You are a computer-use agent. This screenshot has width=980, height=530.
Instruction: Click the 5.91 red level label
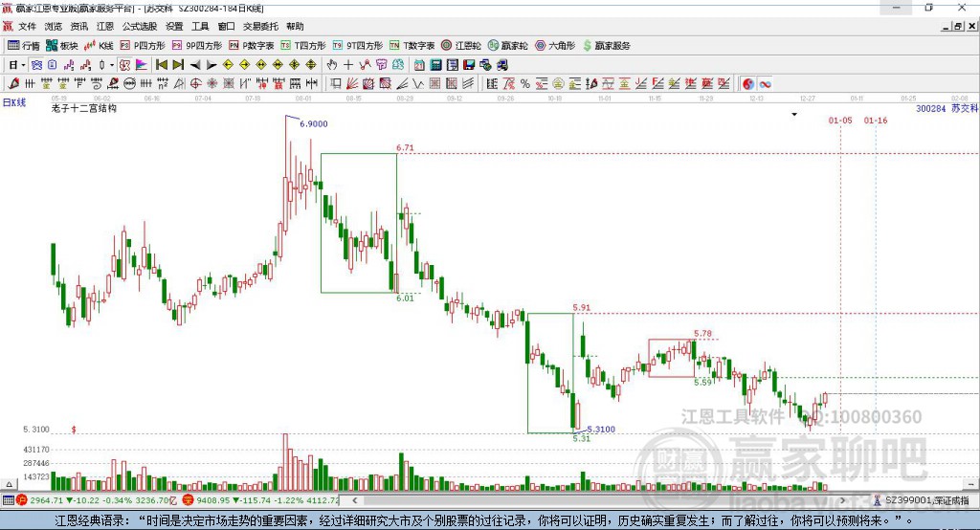[x=581, y=307]
